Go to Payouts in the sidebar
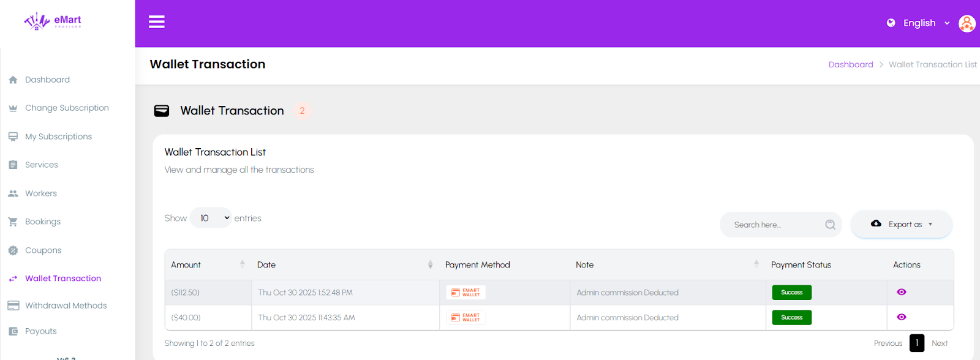Image resolution: width=980 pixels, height=360 pixels. tap(40, 331)
